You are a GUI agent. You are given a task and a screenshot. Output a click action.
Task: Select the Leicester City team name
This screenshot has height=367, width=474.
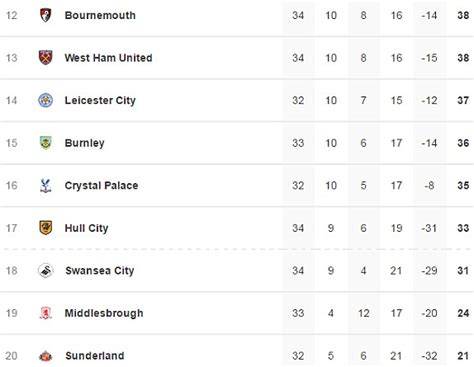[x=100, y=100]
